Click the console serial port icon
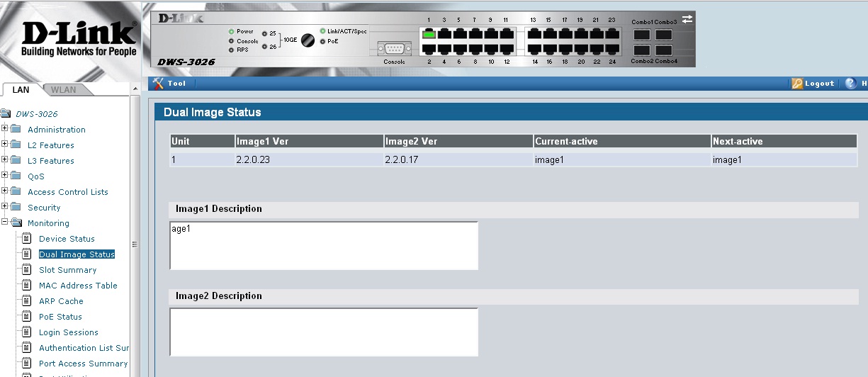Viewport: 868px width, 377px height. coord(394,48)
